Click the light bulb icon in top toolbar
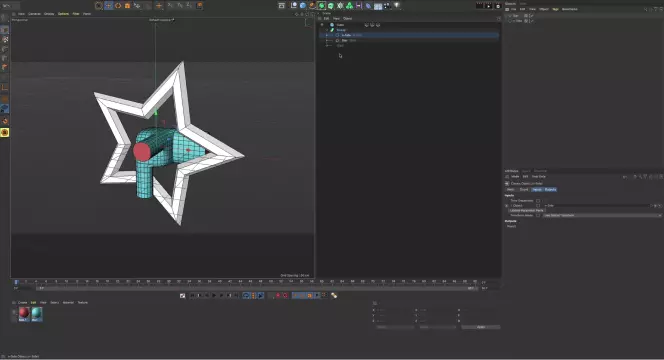Viewport: 664px width, 360px height. [397, 6]
